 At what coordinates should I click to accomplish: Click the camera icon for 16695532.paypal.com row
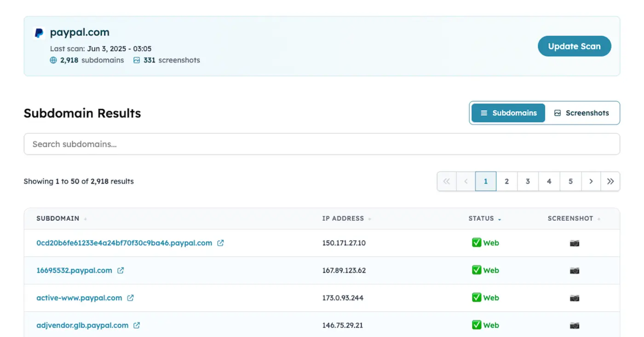(x=575, y=270)
